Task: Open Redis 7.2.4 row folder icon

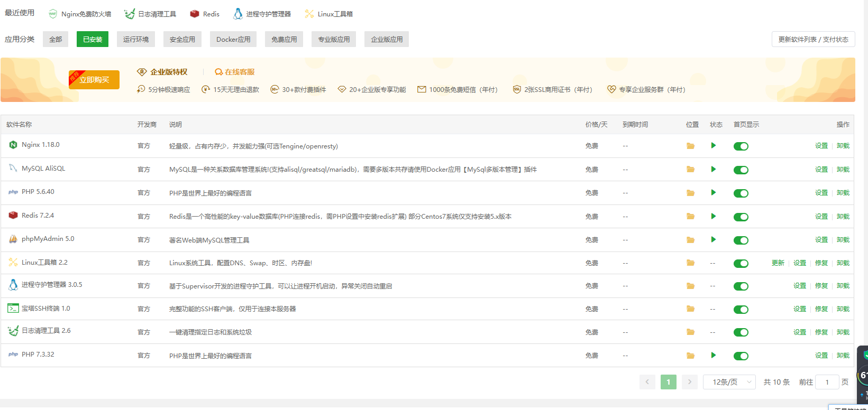Action: pyautogui.click(x=690, y=216)
